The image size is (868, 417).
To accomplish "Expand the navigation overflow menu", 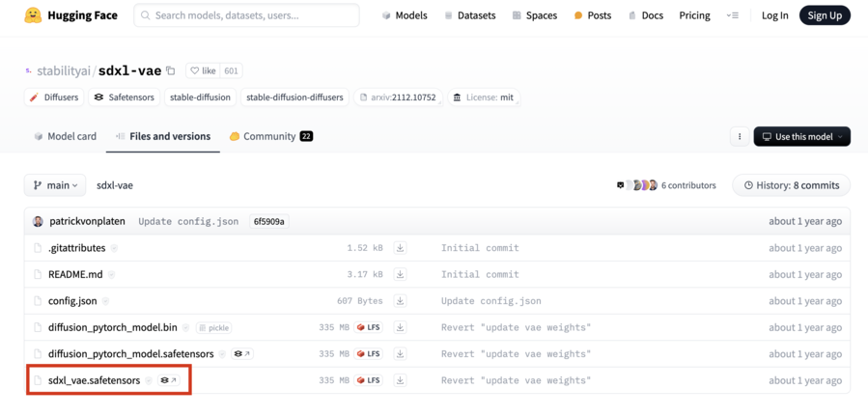I will [x=733, y=15].
